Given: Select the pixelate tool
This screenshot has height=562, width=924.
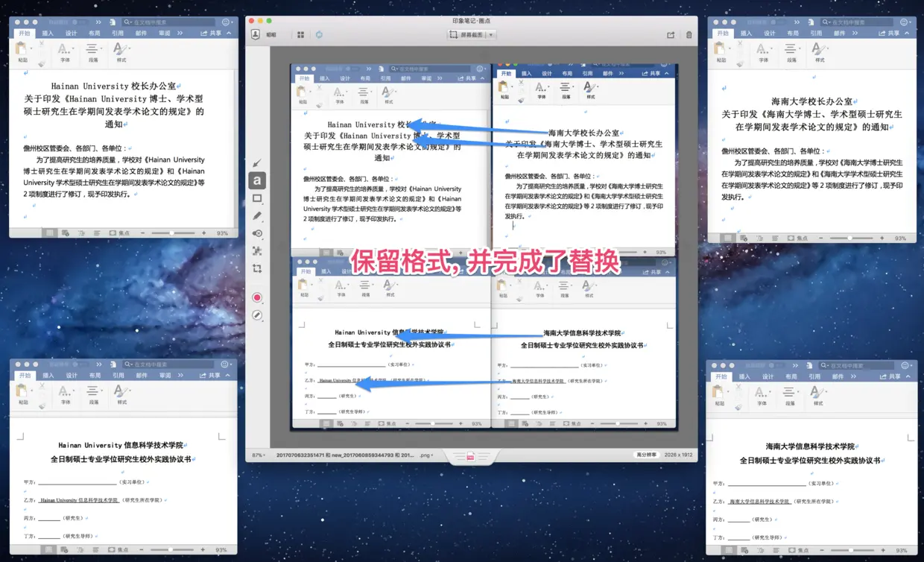Looking at the screenshot, I should click(x=256, y=251).
